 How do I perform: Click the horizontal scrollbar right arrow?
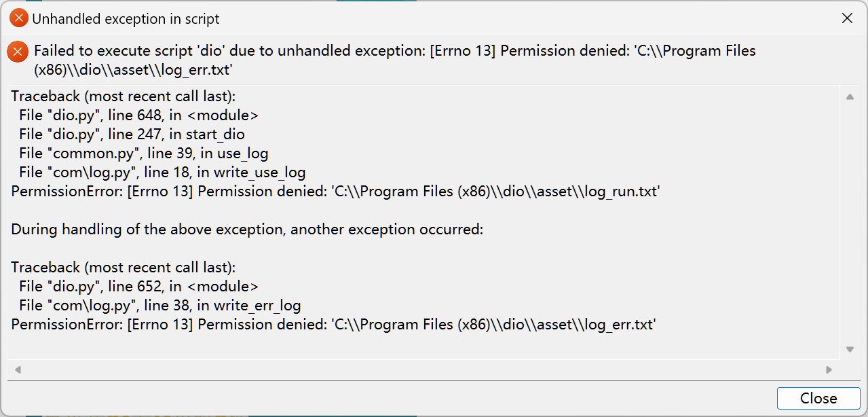point(829,370)
